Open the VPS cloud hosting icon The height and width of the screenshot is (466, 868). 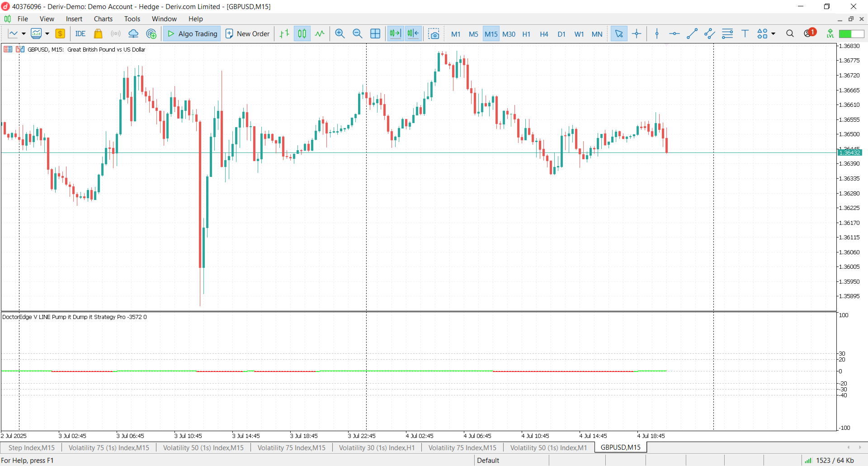point(133,33)
